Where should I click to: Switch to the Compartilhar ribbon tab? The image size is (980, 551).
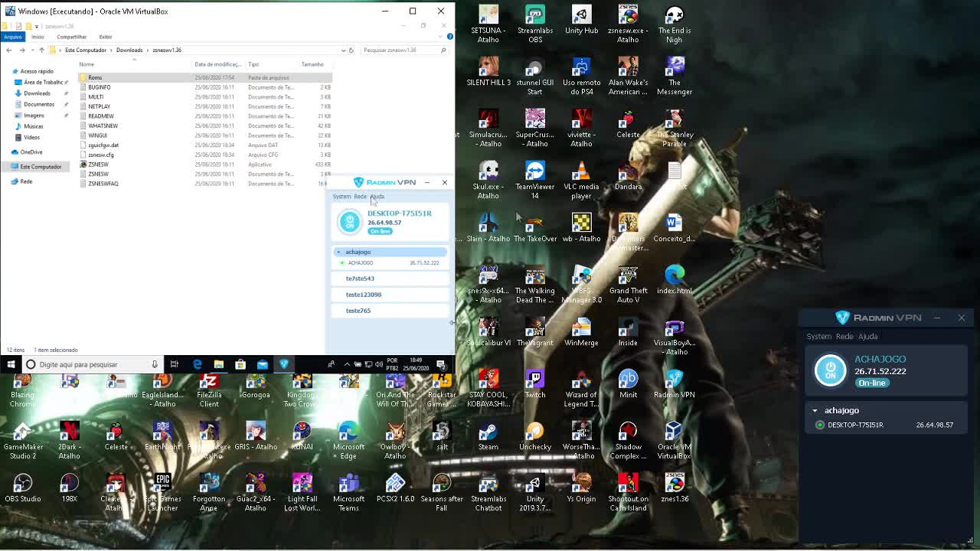(x=71, y=37)
